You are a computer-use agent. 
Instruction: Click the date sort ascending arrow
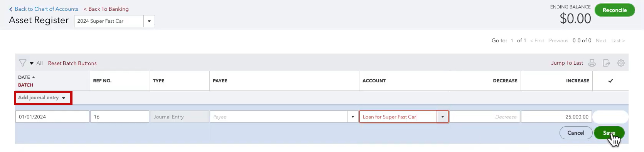[x=34, y=77]
